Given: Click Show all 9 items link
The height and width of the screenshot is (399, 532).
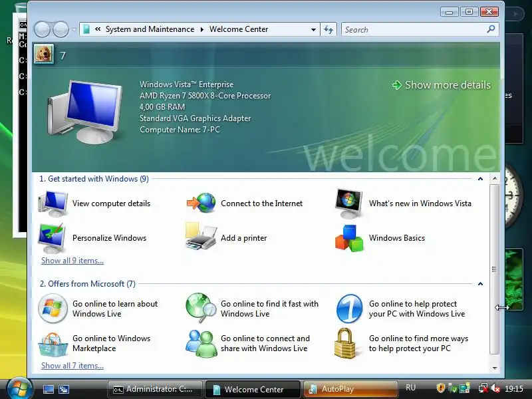Looking at the screenshot, I should [72, 261].
